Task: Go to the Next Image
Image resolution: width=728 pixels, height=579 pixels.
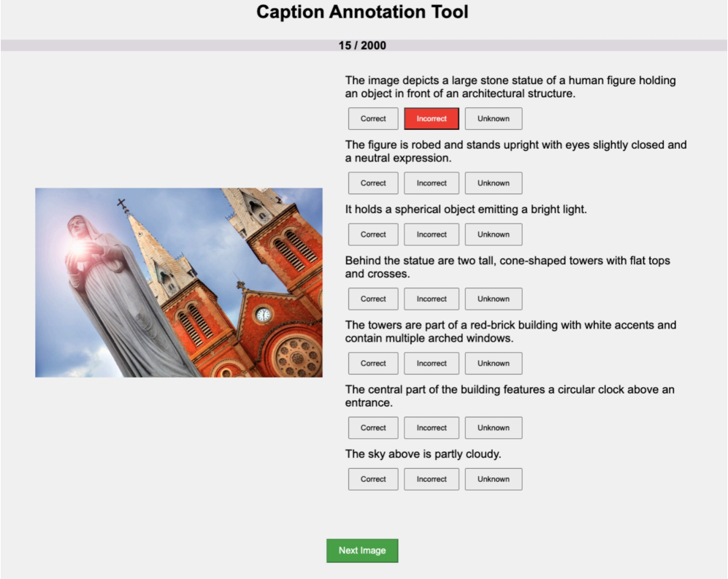Action: pyautogui.click(x=362, y=551)
